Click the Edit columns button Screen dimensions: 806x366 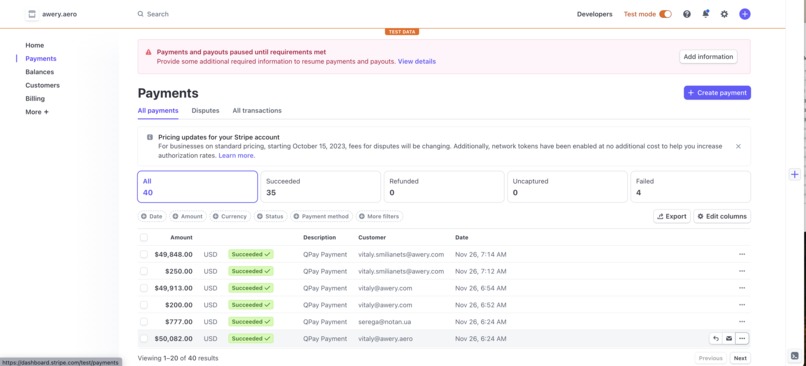click(x=722, y=216)
